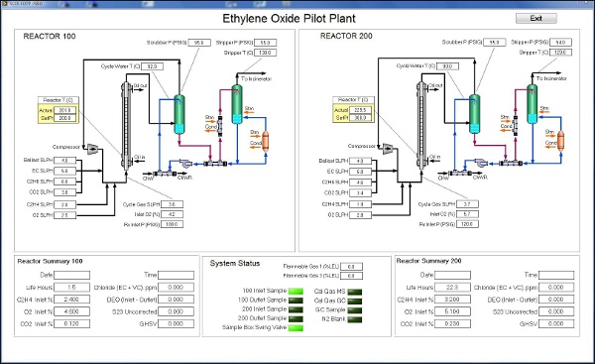Click the Reactor 200 stripper column

coord(532,104)
